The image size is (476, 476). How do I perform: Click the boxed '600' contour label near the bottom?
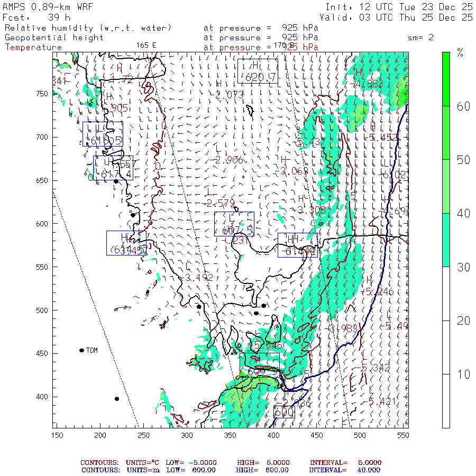(284, 412)
